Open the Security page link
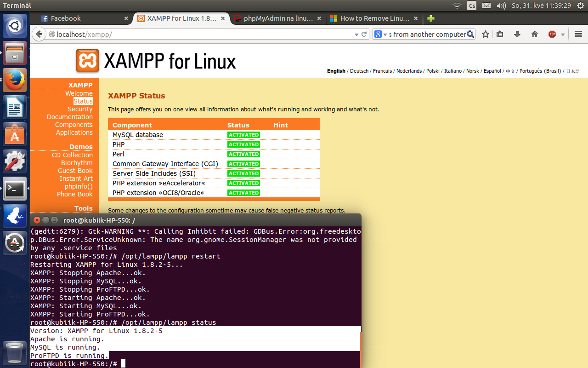This screenshot has width=588, height=368. pos(80,109)
